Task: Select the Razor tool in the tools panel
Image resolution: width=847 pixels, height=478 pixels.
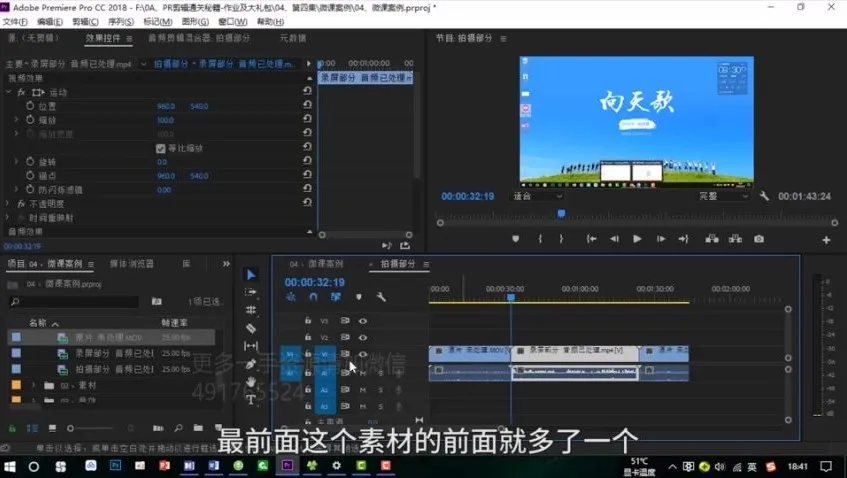Action: 251,328
